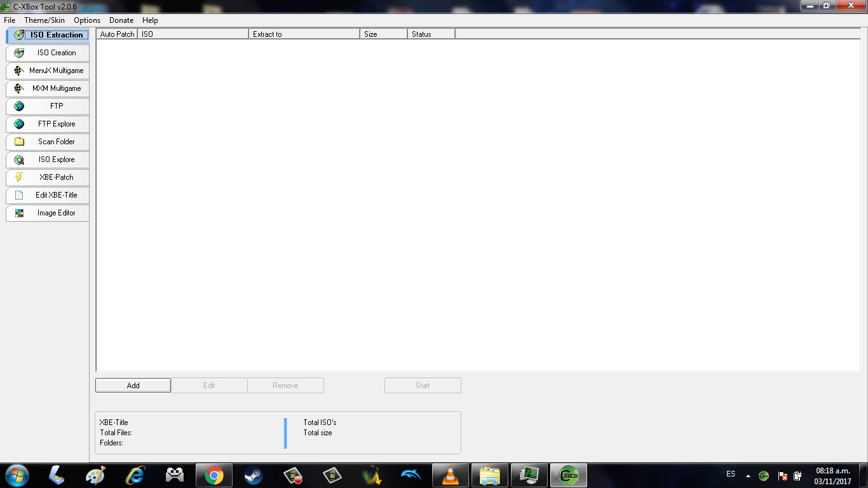Screen dimensions: 868x488
Task: Open the XBE-Patch tool
Action: coord(48,177)
